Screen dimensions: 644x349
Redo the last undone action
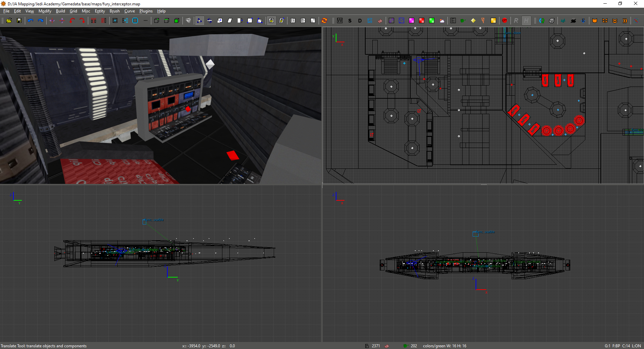(41, 20)
